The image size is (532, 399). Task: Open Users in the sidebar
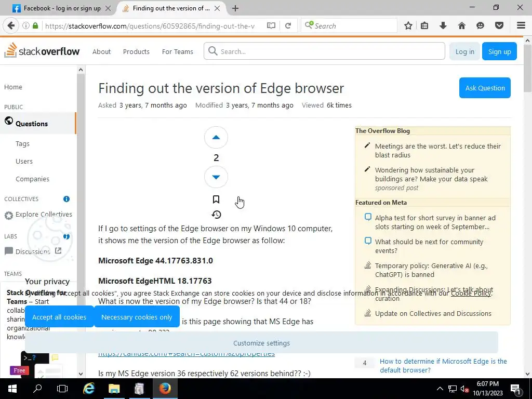[24, 161]
